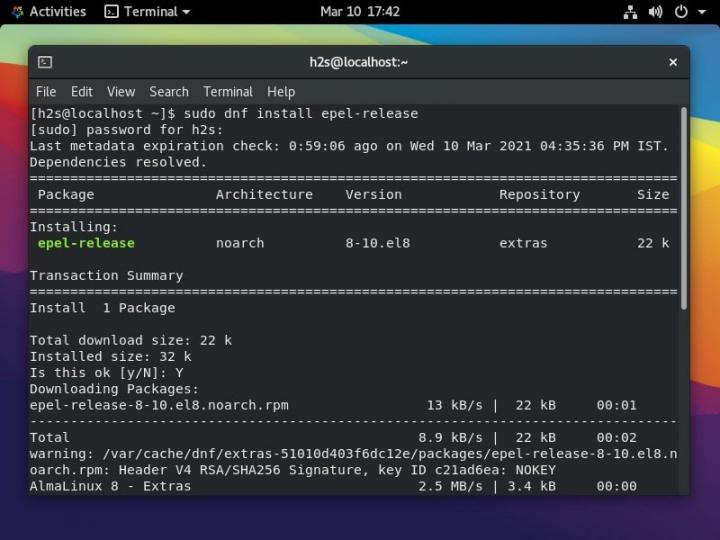Open the Edit menu
720x540 pixels.
click(x=82, y=91)
